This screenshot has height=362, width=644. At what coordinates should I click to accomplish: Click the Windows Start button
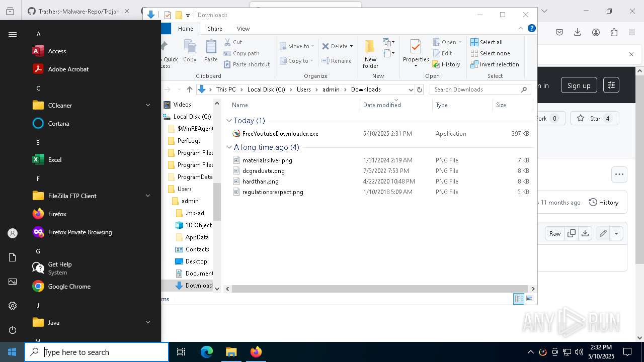tap(12, 352)
